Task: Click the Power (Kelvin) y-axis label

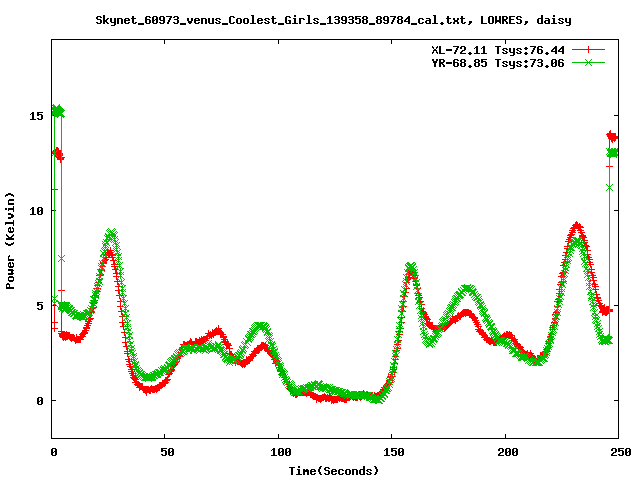Action: click(11, 240)
